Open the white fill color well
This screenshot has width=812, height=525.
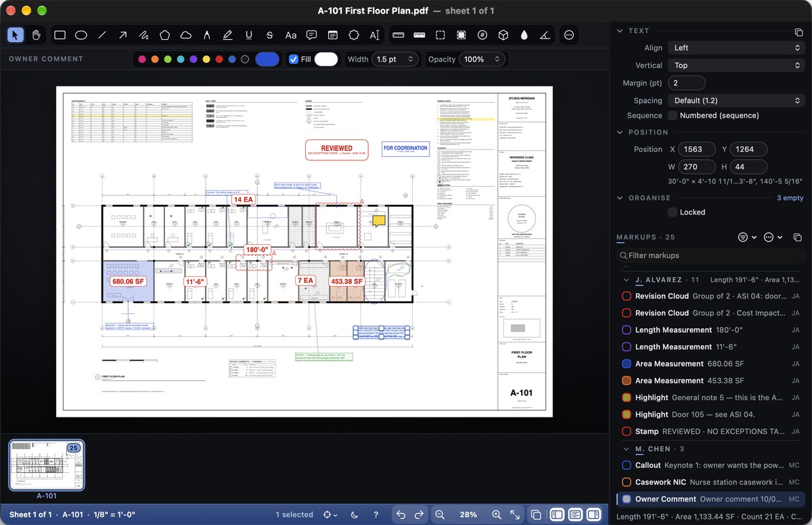[x=326, y=60]
